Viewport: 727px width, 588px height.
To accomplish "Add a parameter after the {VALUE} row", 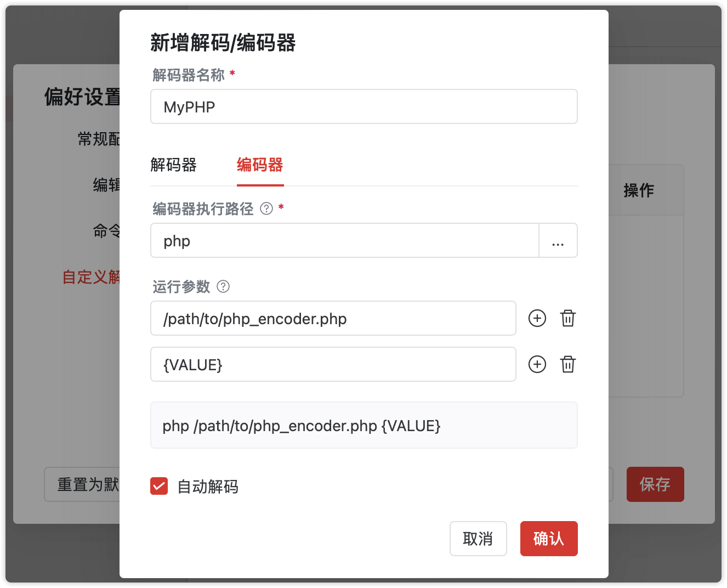I will pos(537,364).
